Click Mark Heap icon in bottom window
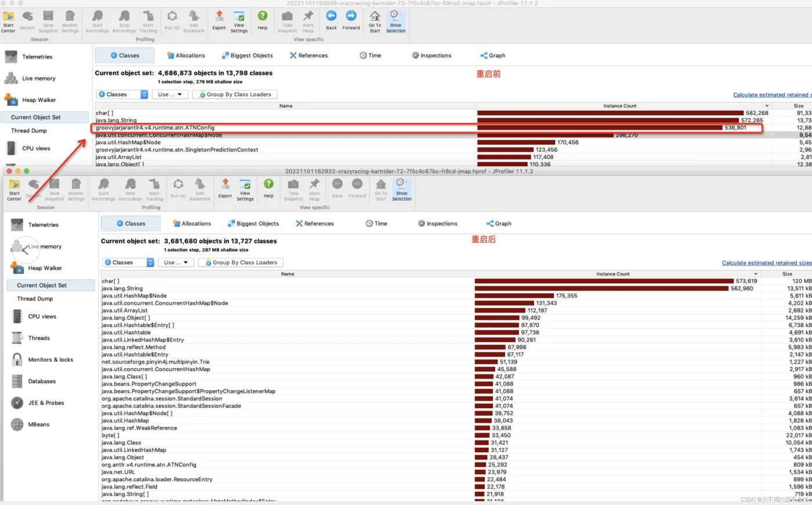Viewport: 812px width, 505px height. point(314,190)
